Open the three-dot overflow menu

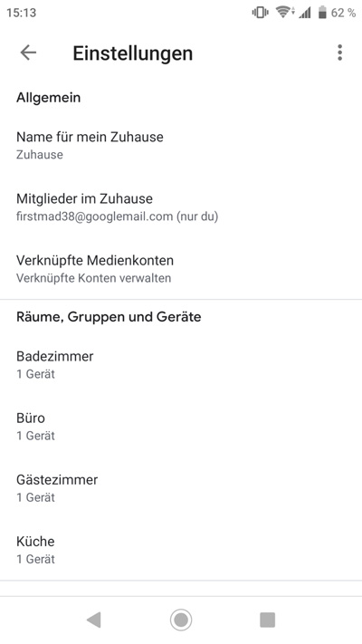click(x=339, y=53)
